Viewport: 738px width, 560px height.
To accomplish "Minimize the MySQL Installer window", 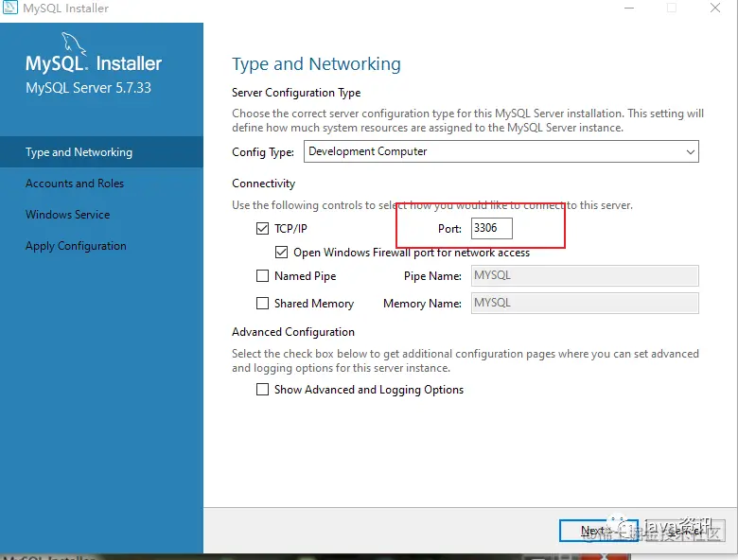I will pyautogui.click(x=629, y=8).
